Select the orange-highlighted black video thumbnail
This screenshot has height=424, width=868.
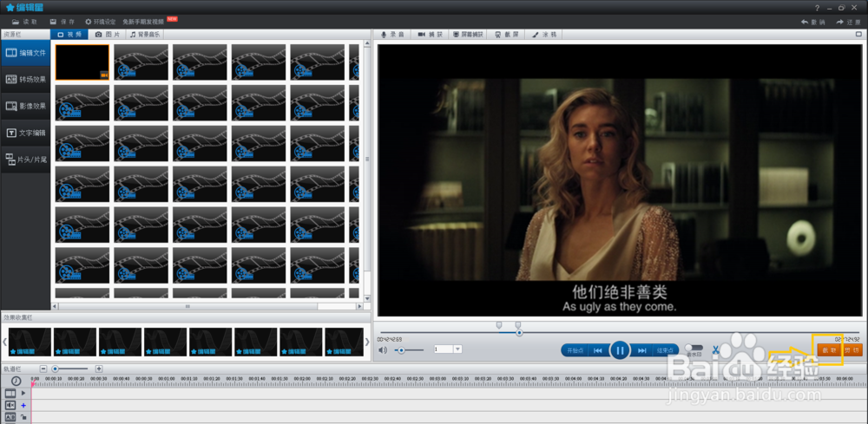click(82, 62)
